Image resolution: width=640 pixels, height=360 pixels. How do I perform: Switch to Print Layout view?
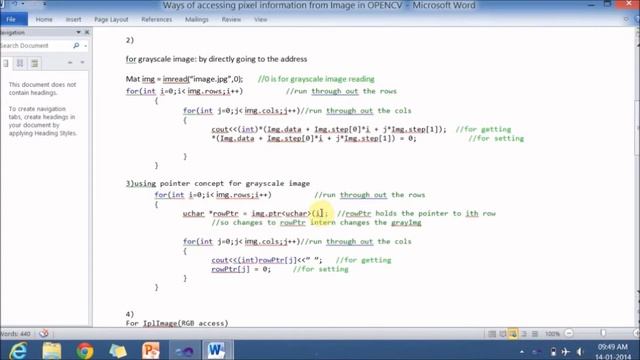492,334
